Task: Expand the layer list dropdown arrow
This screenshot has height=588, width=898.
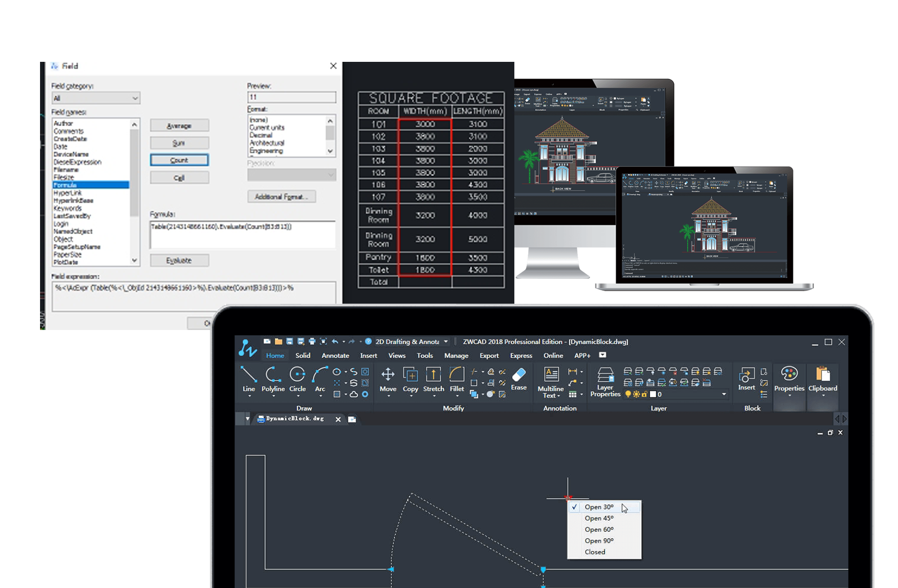Action: 724,394
